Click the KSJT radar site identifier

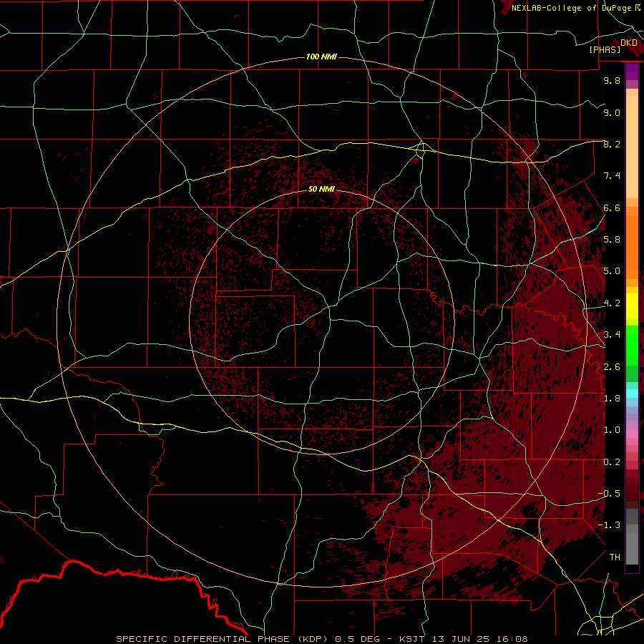pos(411,639)
